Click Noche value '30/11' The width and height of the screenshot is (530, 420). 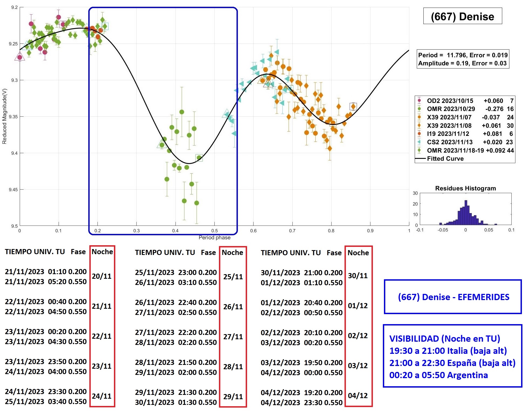[358, 275]
